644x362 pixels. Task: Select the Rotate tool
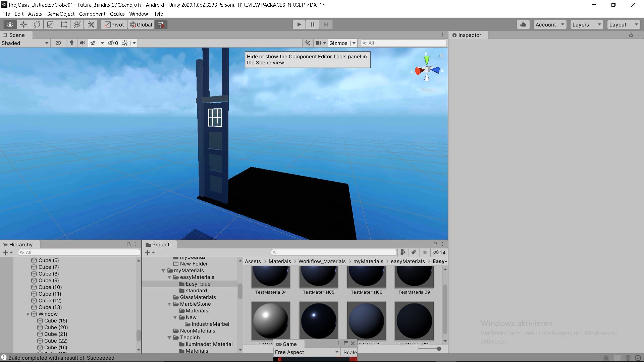tap(37, 24)
